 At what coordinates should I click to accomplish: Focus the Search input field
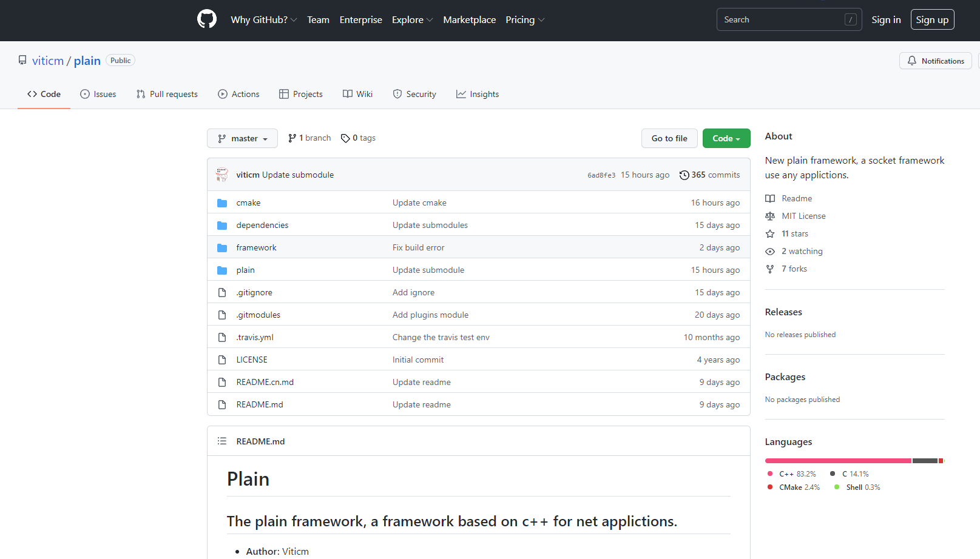pos(789,20)
